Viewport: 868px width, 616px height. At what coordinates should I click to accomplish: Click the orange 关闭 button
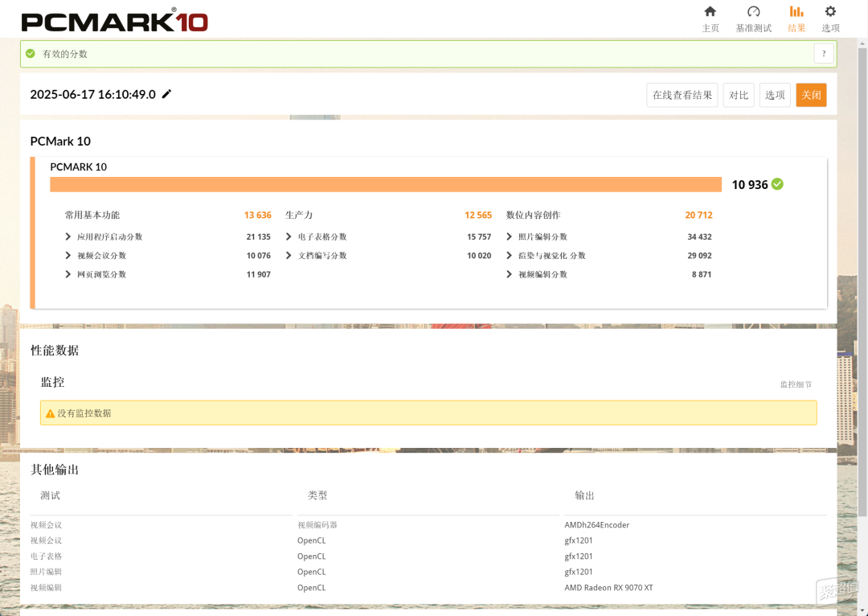pyautogui.click(x=811, y=95)
